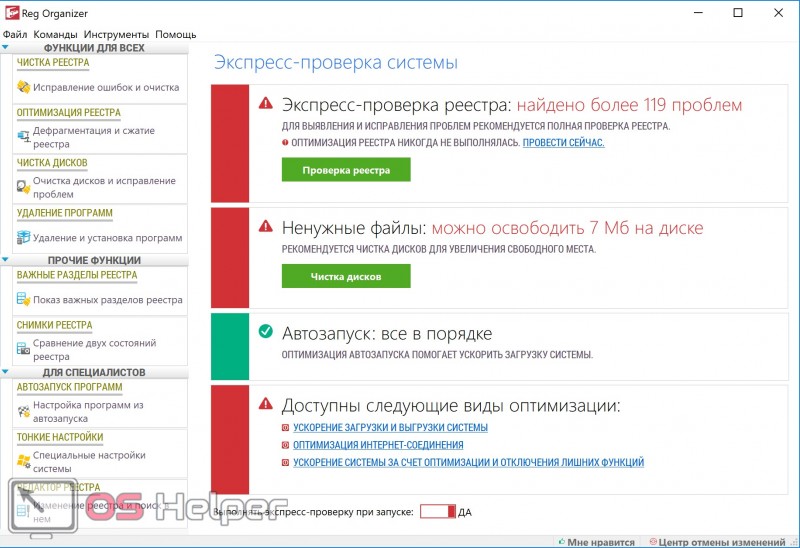Screen dimensions: 800x548
Task: Open ЧИСТКА РЕЕСТРА heading
Action: point(53,62)
